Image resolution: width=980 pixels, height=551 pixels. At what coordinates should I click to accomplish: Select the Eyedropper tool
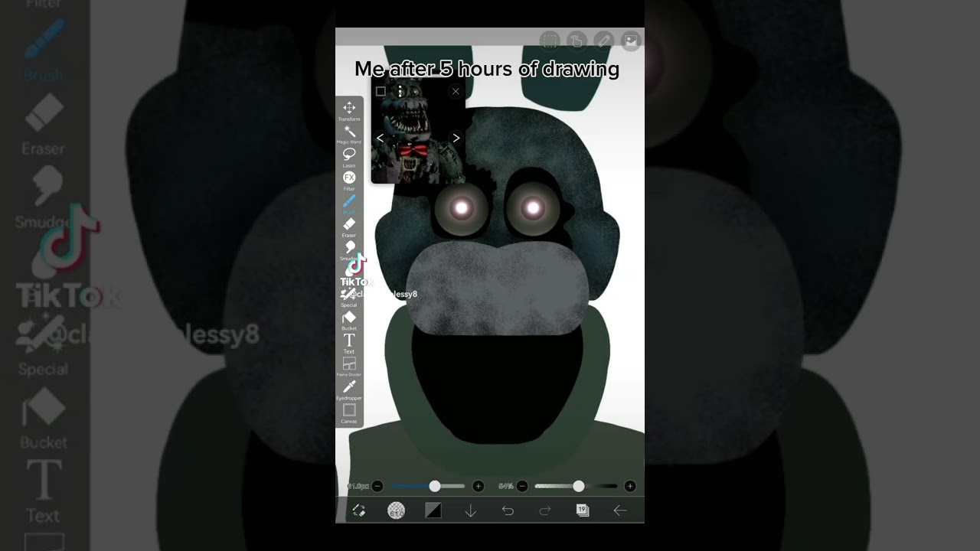pyautogui.click(x=349, y=390)
